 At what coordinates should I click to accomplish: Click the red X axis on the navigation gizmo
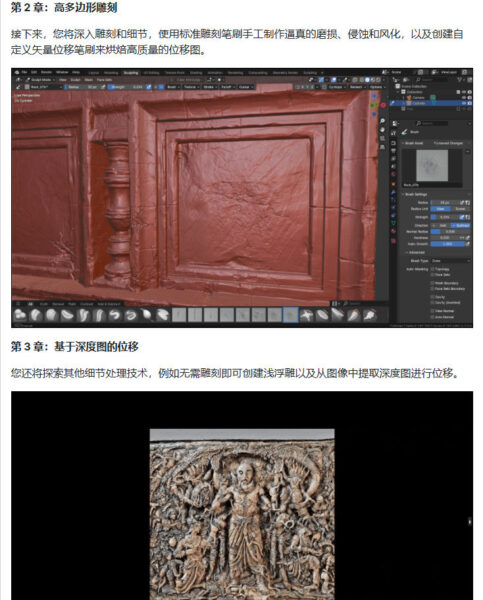tap(383, 105)
